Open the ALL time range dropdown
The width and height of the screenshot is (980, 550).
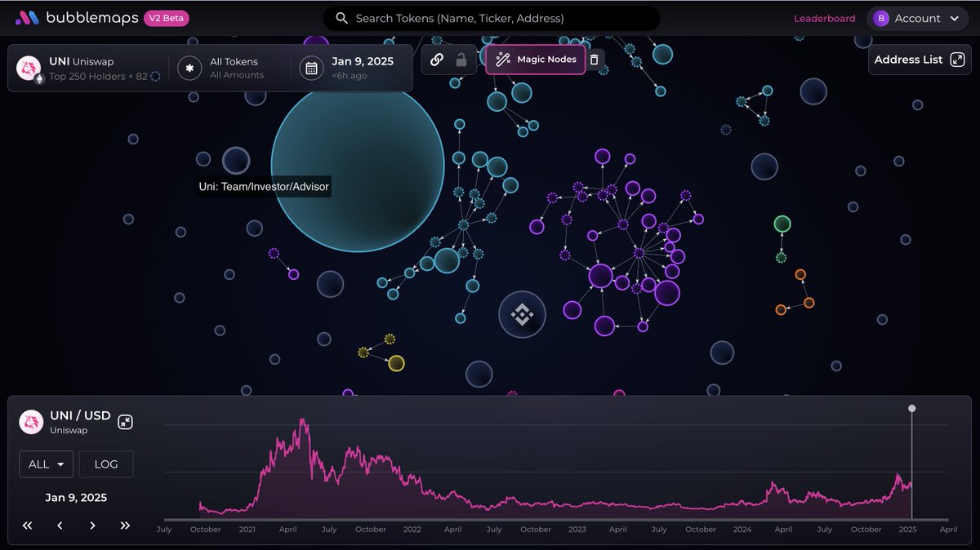tap(46, 464)
